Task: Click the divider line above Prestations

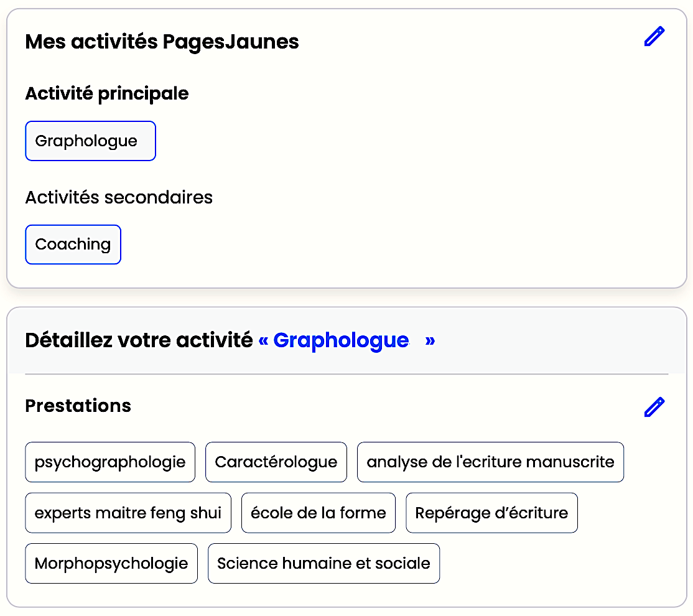Action: (x=347, y=374)
